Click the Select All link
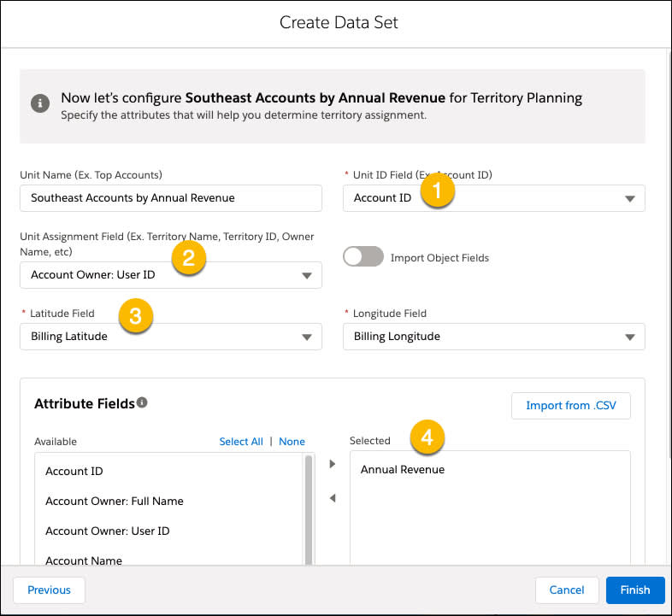 [241, 442]
